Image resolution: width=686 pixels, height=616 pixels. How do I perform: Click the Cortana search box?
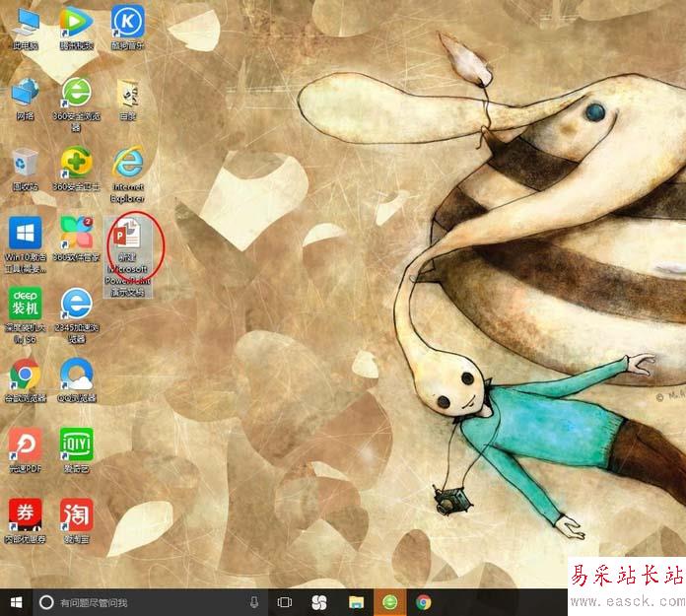pyautogui.click(x=149, y=603)
